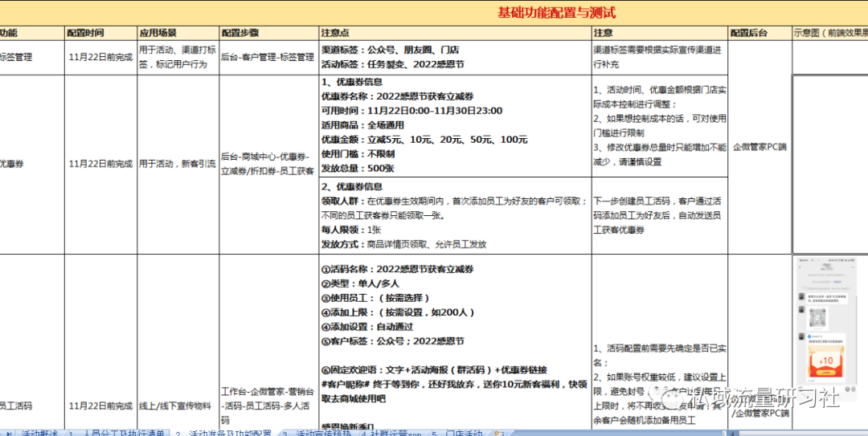Click the line 发放总量：500张

point(358,168)
